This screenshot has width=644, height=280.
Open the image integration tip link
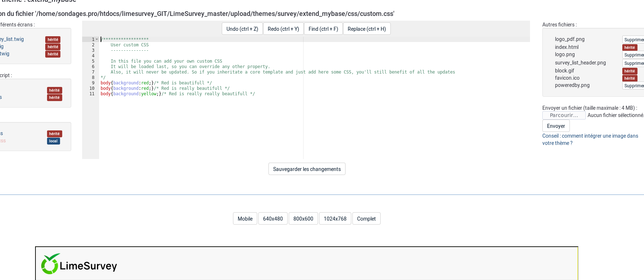[x=590, y=139]
